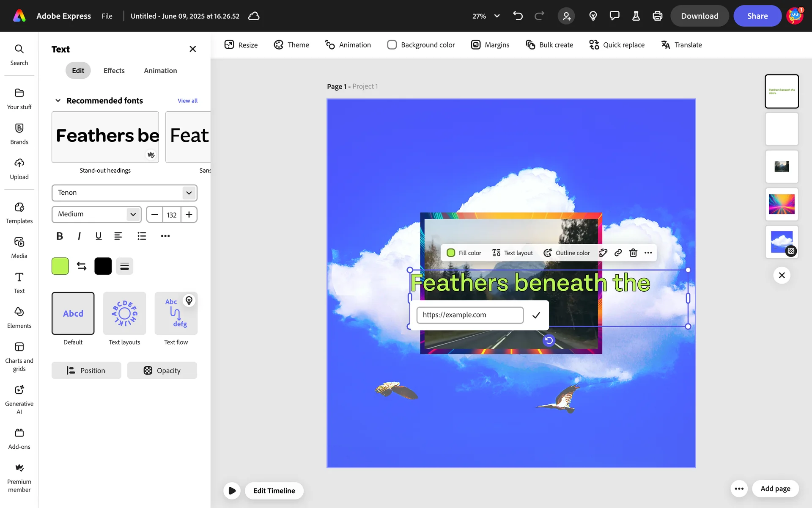Open the comments speech bubble icon

(x=614, y=16)
